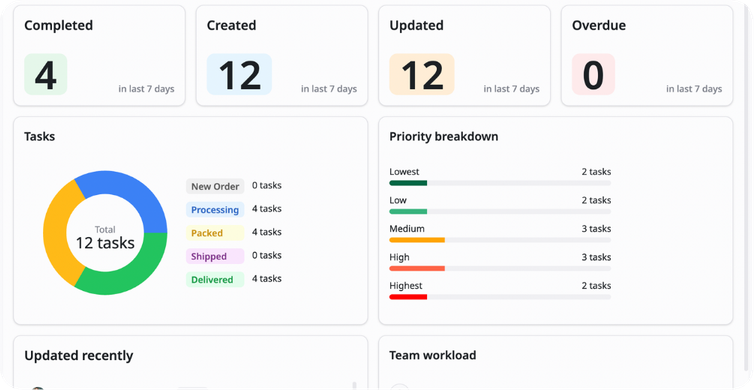
Task: Click the Overdue count 0 badge
Action: (x=593, y=74)
